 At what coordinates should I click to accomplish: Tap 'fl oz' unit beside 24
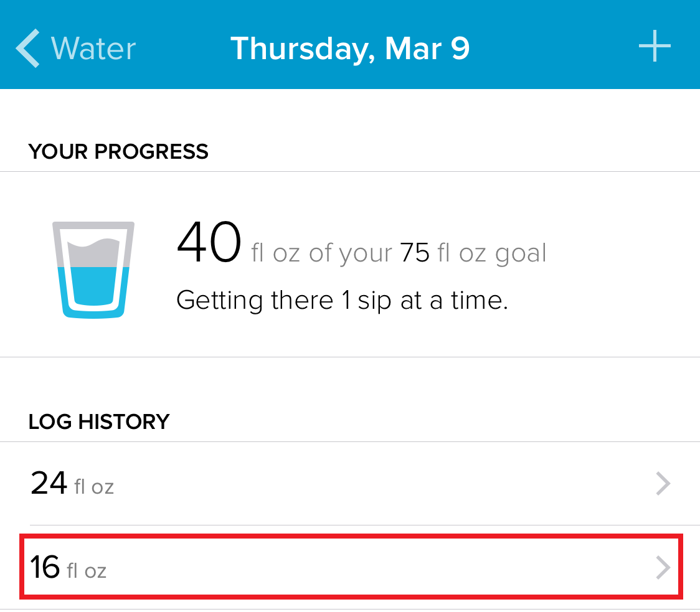coord(94,486)
